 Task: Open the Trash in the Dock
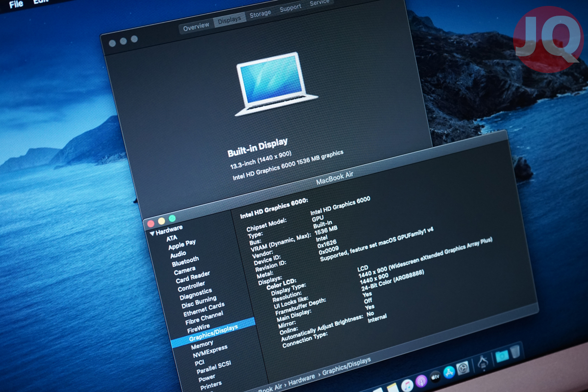[515, 351]
